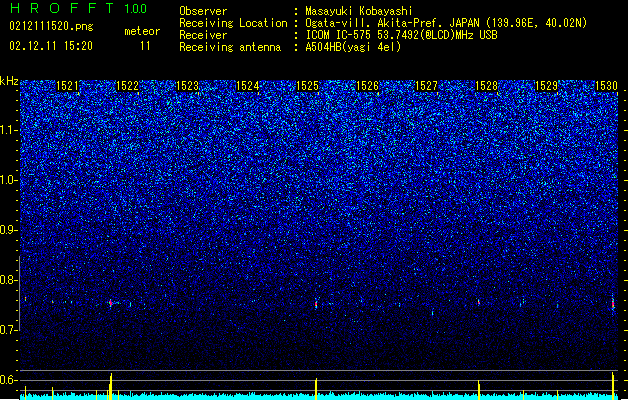This screenshot has height=400, width=629.
Task: Select the 0.7 kHz axis label
Action: [x=9, y=330]
